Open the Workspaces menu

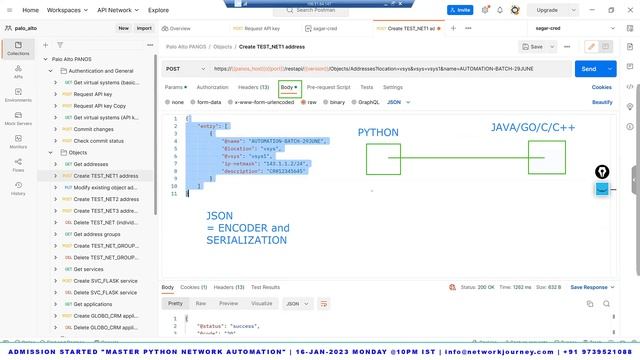67,10
